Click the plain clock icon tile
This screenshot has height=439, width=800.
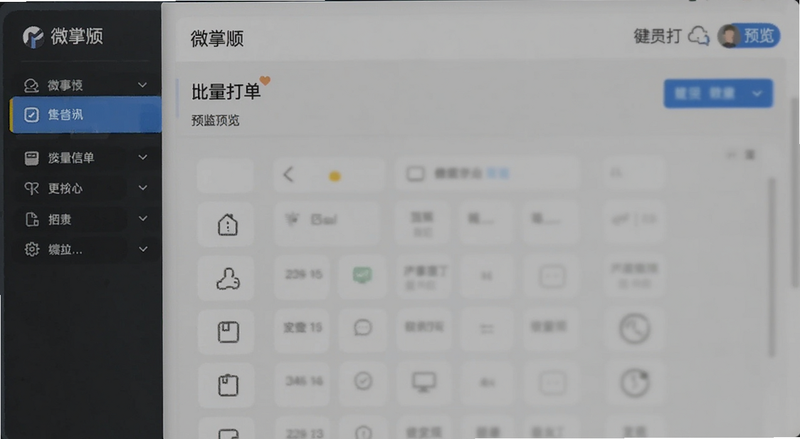point(634,328)
